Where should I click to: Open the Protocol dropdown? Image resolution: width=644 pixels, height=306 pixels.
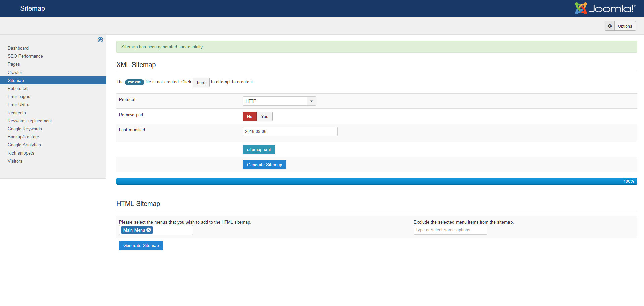pos(279,101)
